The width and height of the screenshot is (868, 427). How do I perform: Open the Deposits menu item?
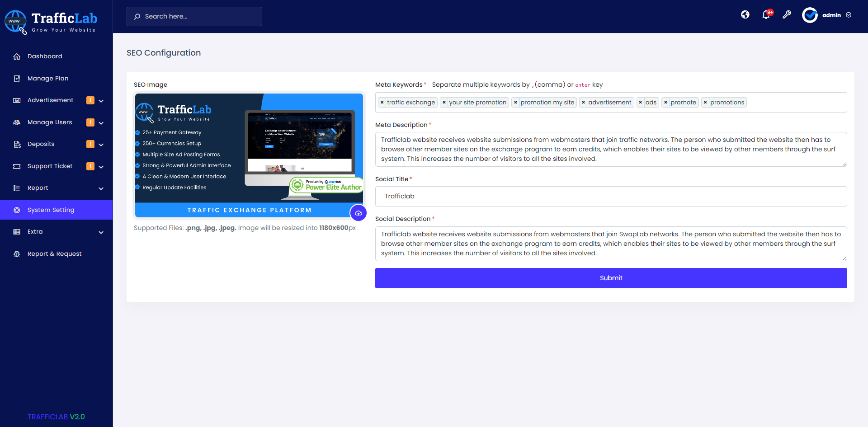click(41, 144)
